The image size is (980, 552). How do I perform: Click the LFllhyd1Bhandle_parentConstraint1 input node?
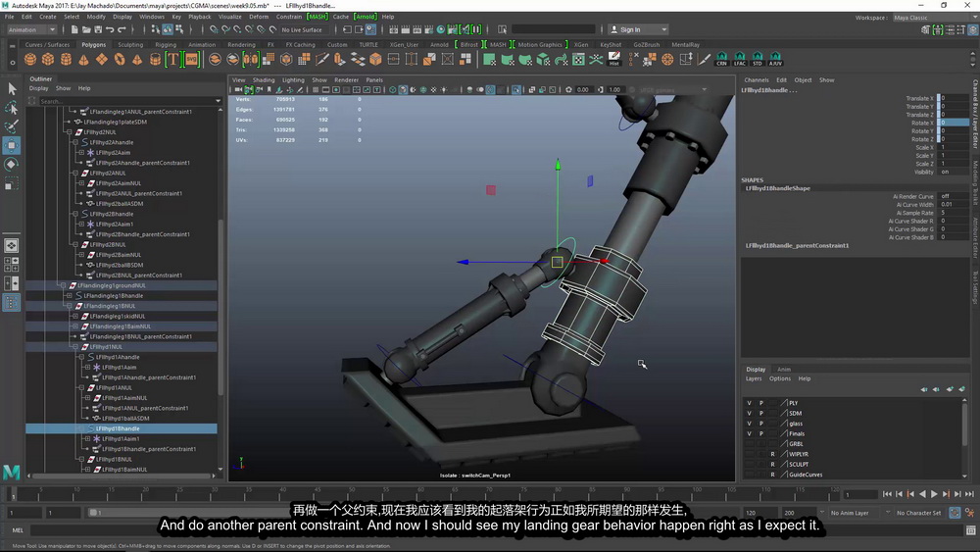click(x=797, y=246)
